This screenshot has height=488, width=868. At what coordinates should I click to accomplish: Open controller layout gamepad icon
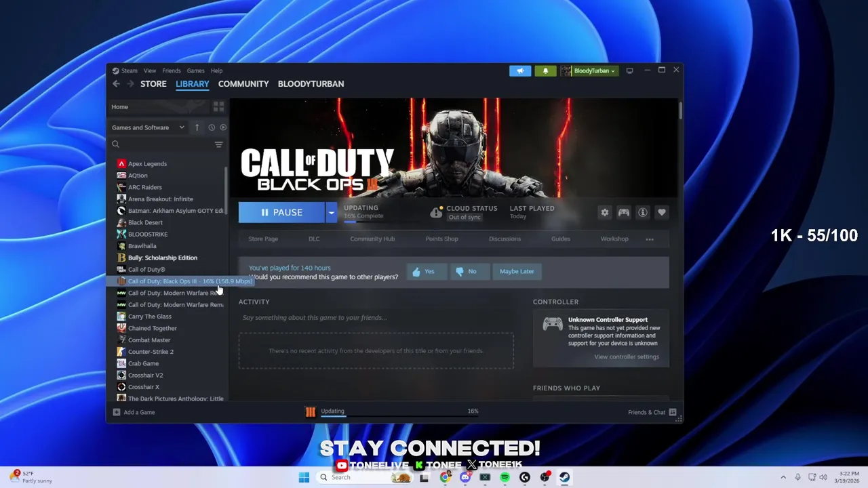click(623, 213)
